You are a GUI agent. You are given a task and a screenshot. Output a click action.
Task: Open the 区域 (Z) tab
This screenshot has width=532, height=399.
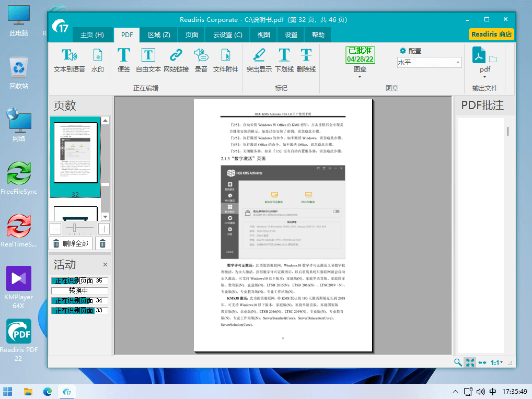pos(159,34)
